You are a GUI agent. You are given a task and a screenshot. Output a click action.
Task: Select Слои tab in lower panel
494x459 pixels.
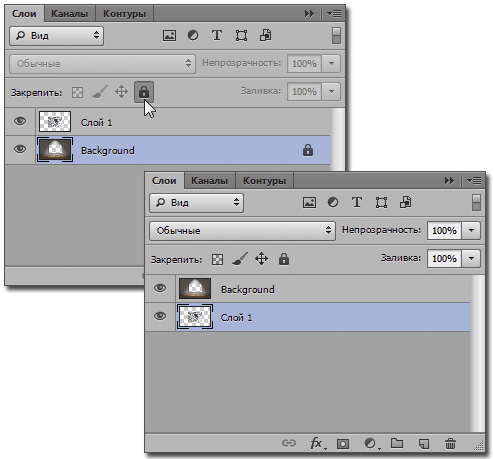pyautogui.click(x=164, y=181)
